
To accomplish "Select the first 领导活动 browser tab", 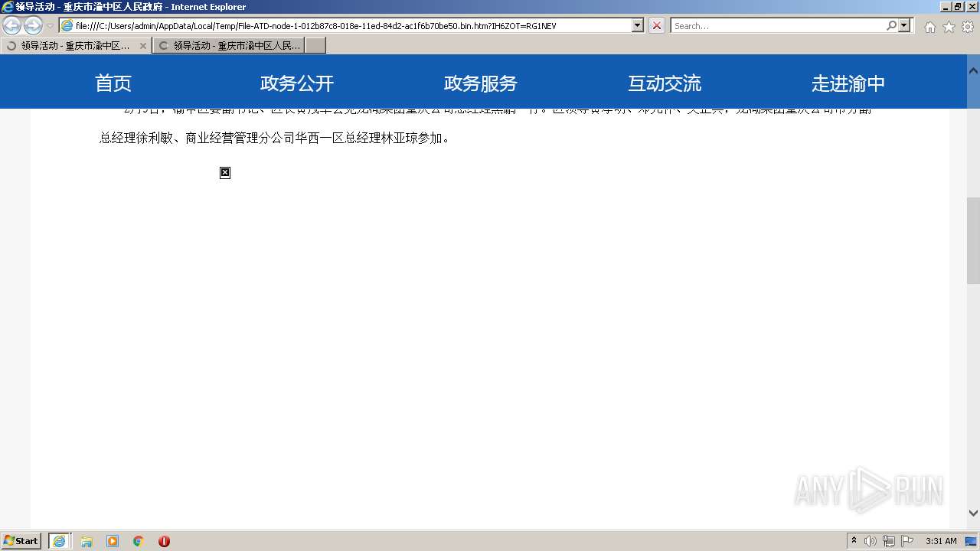I will [75, 46].
